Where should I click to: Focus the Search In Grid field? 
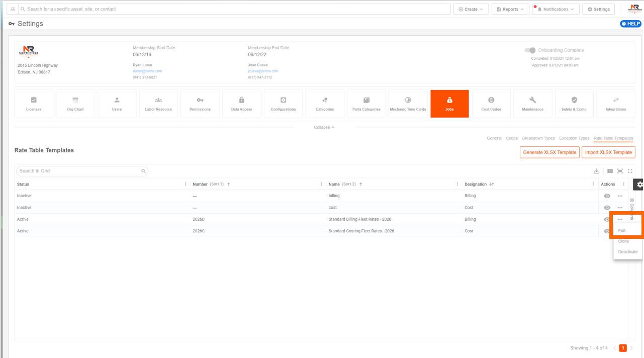click(82, 171)
